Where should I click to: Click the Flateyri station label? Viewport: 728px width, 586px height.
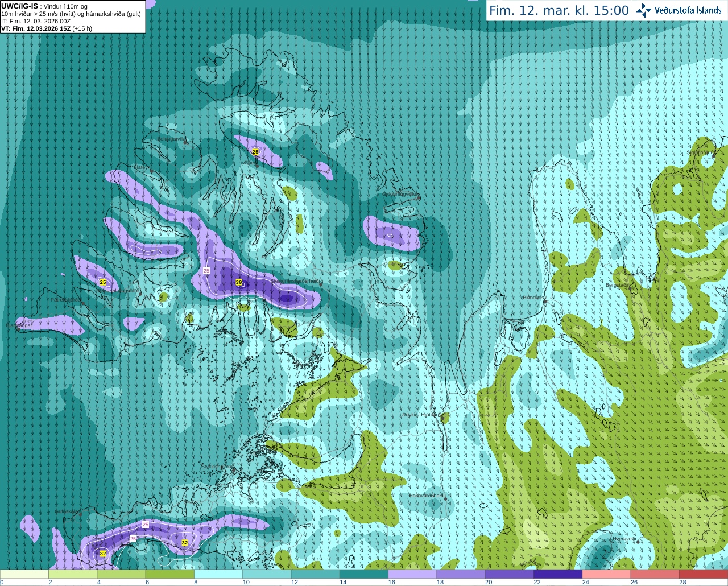[142, 167]
